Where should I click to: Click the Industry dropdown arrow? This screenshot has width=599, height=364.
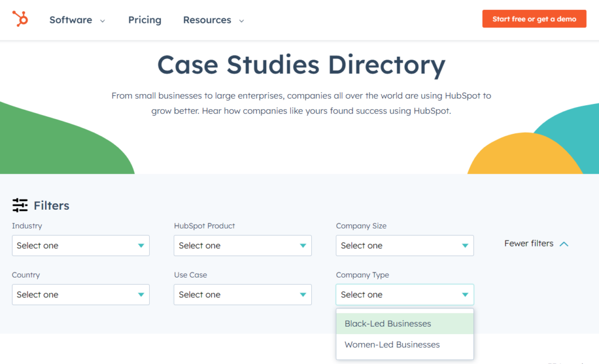pos(141,246)
